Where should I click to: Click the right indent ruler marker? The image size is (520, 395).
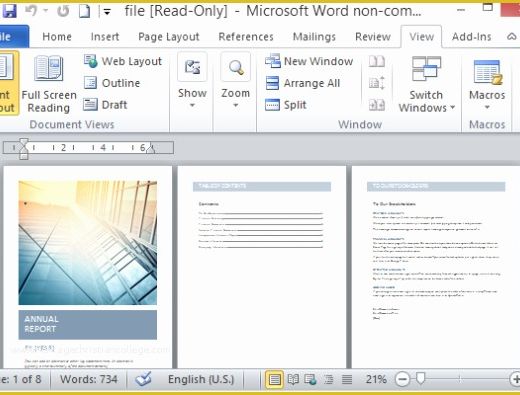tap(150, 149)
